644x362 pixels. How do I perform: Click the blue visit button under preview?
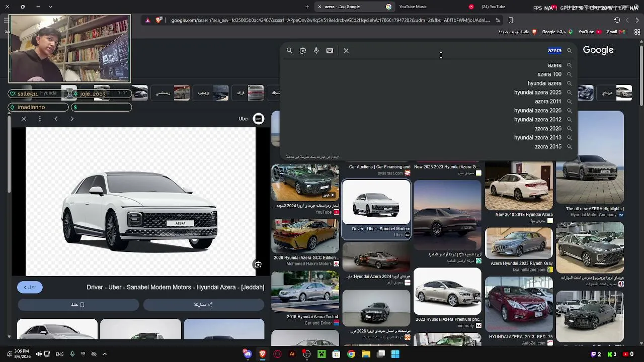tap(30, 287)
